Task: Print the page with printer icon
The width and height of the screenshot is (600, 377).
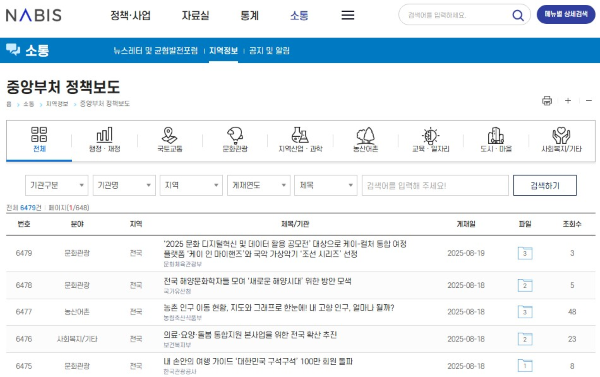Action: coord(547,101)
